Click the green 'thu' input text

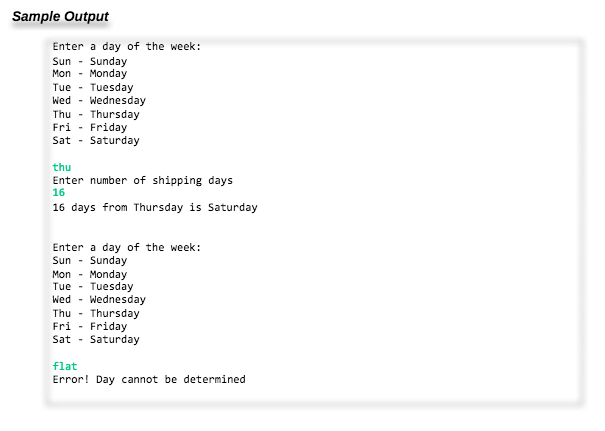coord(62,167)
